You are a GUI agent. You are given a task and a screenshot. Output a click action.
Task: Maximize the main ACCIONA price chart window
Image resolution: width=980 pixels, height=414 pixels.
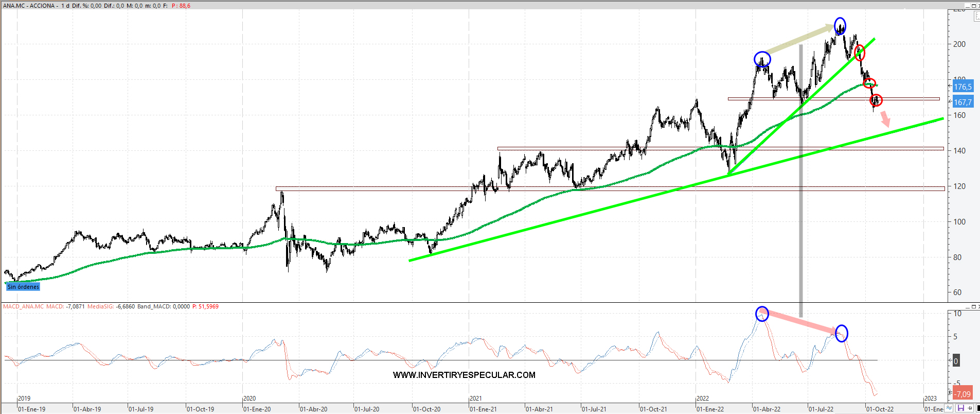click(x=973, y=6)
